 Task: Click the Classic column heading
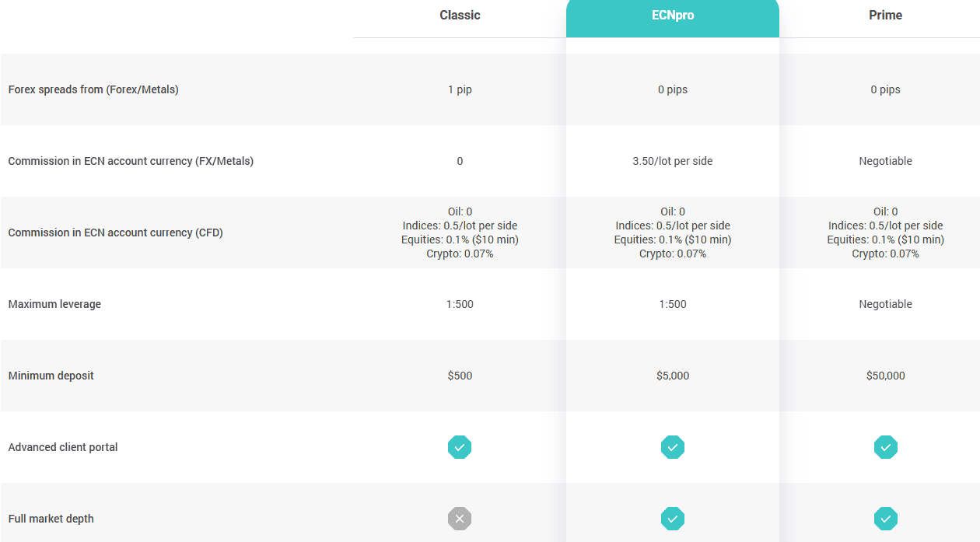tap(459, 15)
